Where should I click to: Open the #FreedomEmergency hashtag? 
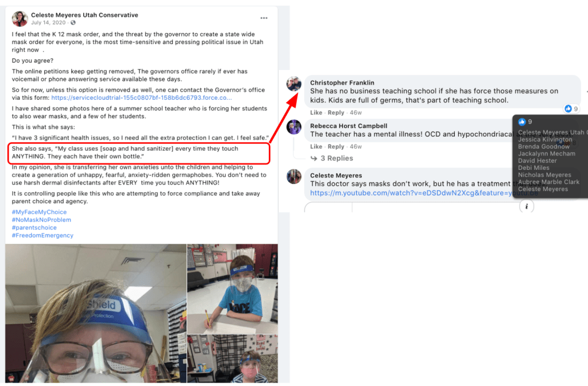pos(42,236)
